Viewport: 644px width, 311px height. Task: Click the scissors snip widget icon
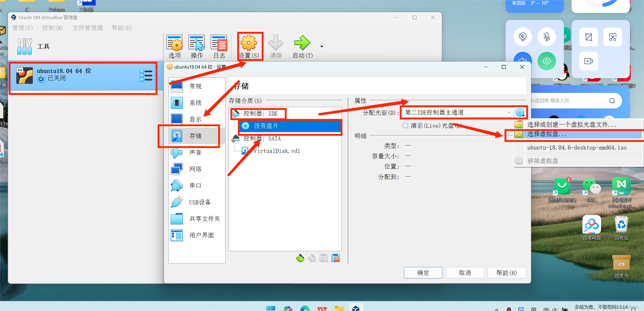pyautogui.click(x=613, y=37)
